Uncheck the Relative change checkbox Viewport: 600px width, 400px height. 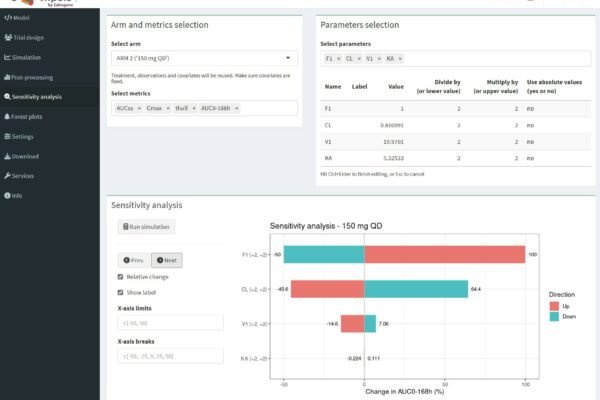point(121,276)
